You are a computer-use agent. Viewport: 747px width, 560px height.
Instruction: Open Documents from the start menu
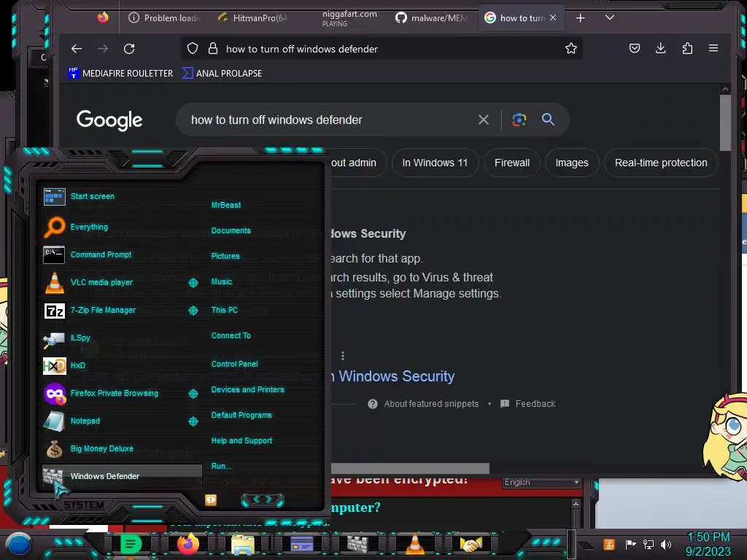231,230
